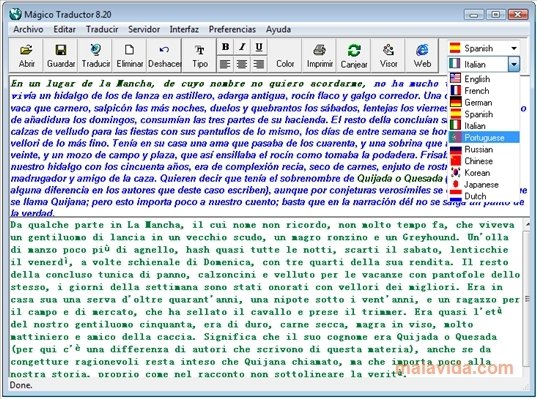Click the translation pane vertical scrollbar
The width and height of the screenshot is (537, 399).
[x=527, y=298]
